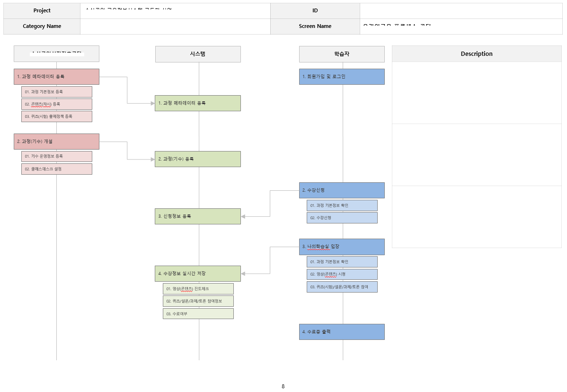Click the '01. 과정 기본정보 등록' pink sub-box

[57, 92]
